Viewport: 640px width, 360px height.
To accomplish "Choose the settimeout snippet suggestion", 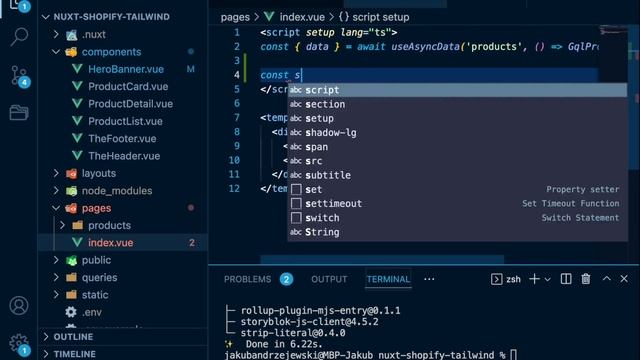I will point(457,203).
